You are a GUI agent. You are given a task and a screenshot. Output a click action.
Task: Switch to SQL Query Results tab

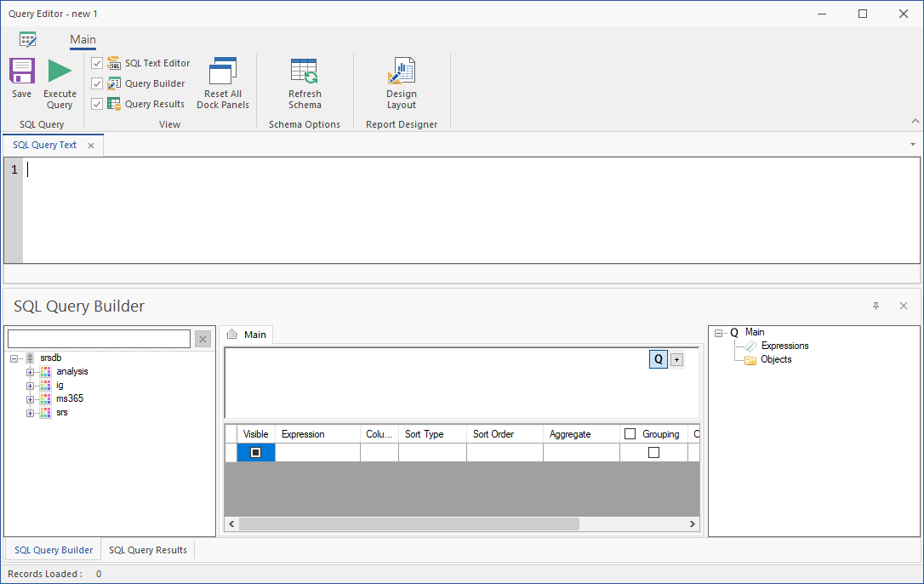(147, 550)
